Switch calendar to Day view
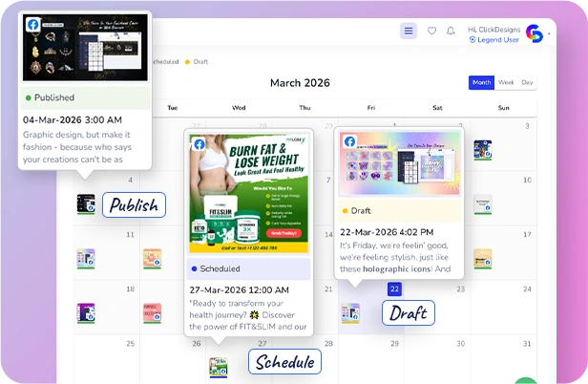The height and width of the screenshot is (384, 588). click(527, 82)
